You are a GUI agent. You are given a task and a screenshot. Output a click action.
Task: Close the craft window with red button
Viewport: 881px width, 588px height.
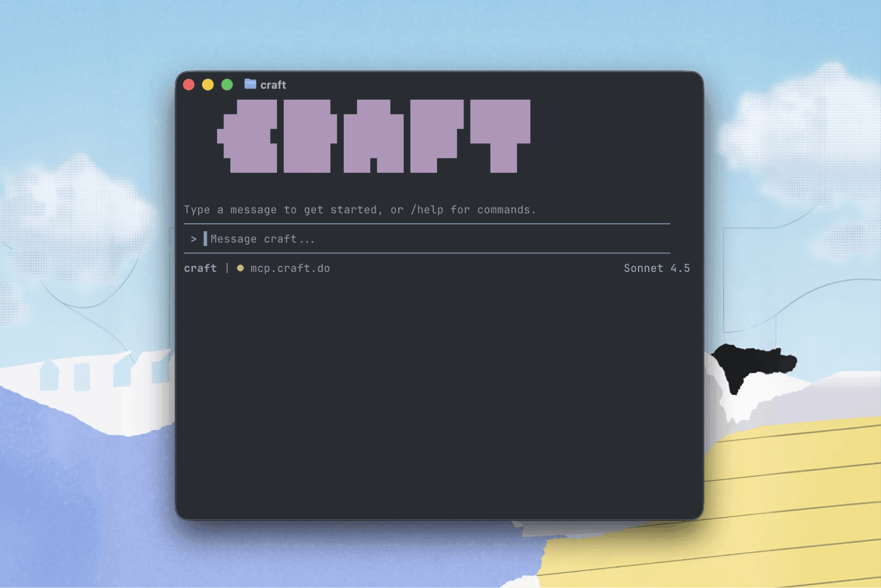tap(189, 84)
